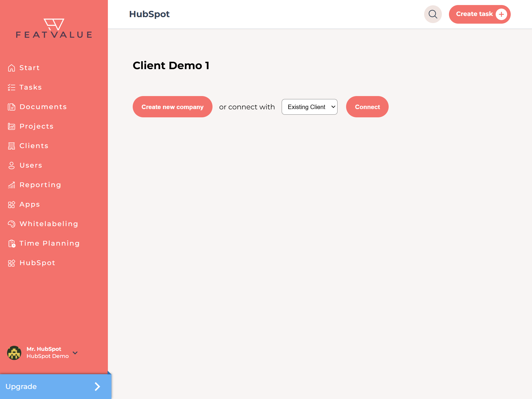Screen dimensions: 532x399
Task: Click the "or connect with" text
Action: tap(247, 107)
